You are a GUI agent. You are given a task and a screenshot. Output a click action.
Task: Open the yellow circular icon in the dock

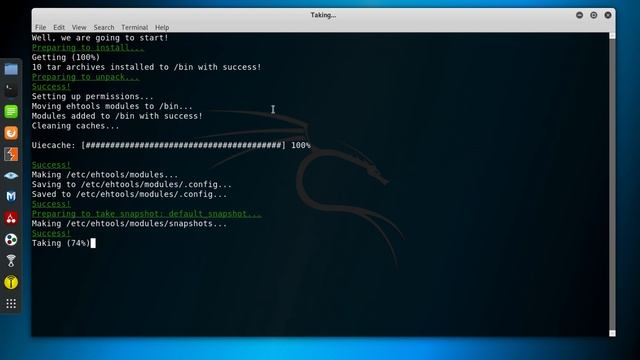click(11, 282)
